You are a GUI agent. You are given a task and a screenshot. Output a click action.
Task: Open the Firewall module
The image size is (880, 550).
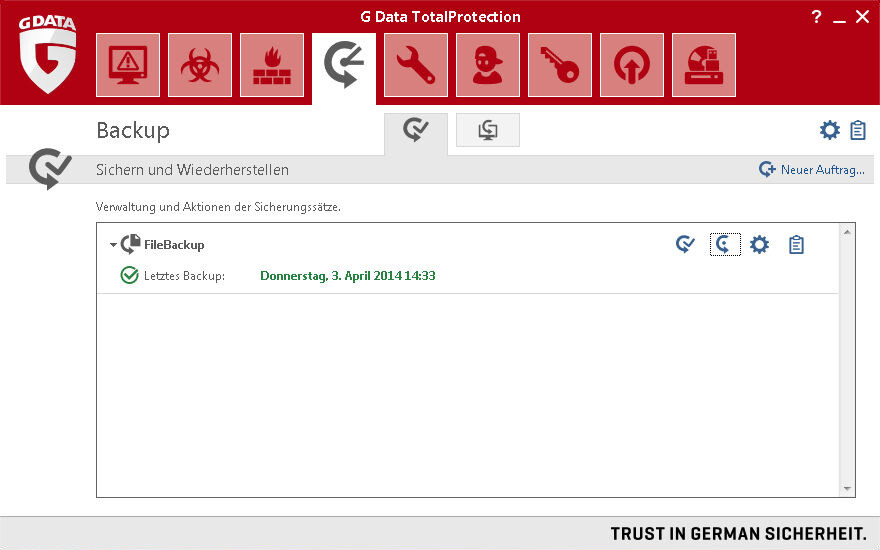coord(272,66)
